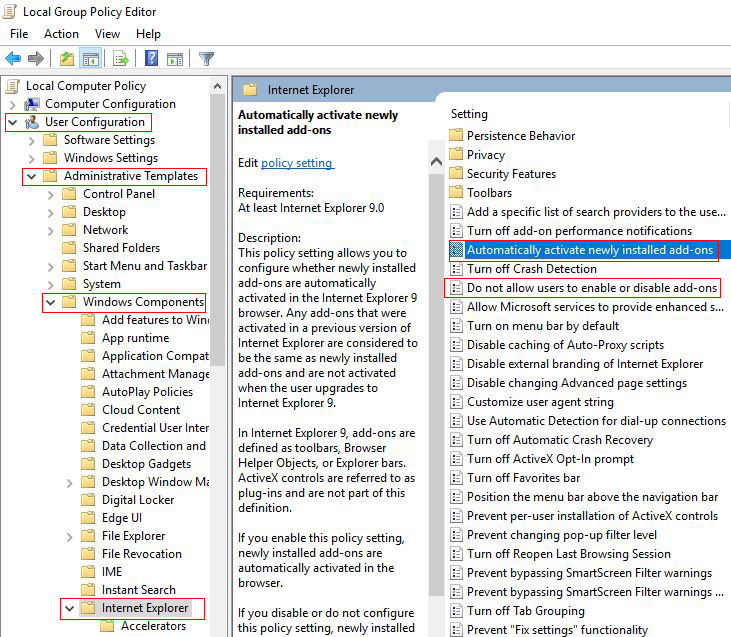Collapse the User Configuration node

coord(13,122)
